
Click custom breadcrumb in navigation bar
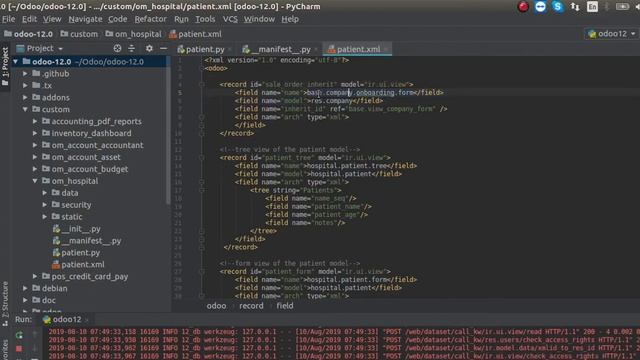[79, 34]
